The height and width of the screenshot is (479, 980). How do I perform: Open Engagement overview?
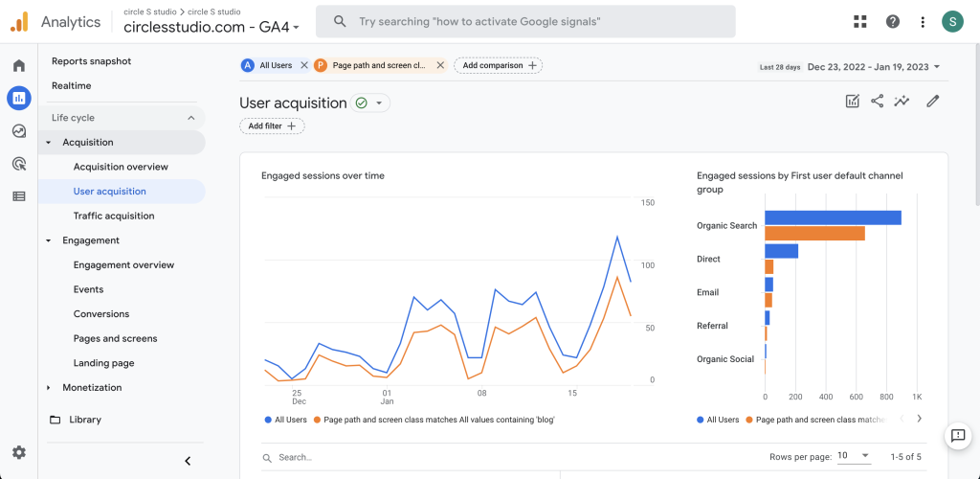pos(123,265)
